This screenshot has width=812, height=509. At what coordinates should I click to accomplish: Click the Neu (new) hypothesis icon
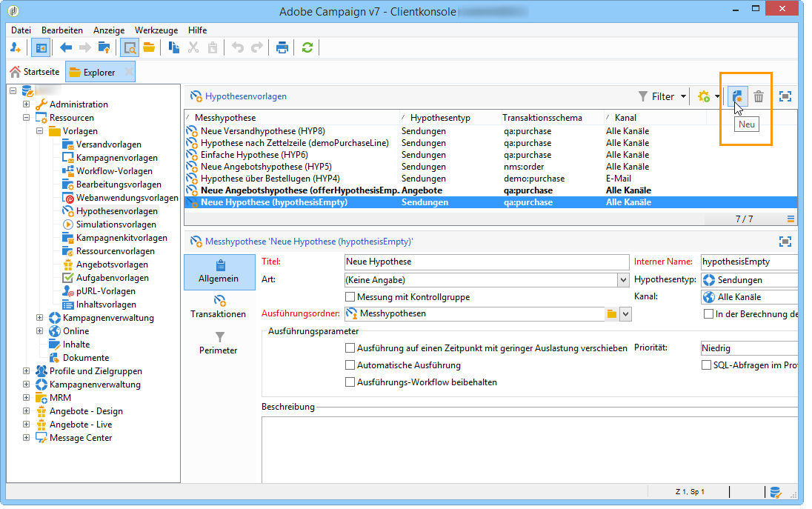click(x=737, y=96)
